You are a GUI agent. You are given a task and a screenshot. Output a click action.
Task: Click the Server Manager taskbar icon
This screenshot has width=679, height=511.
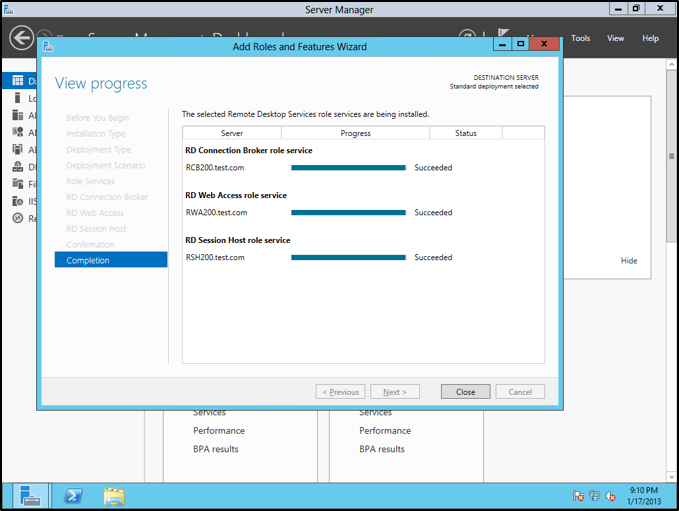(31, 496)
